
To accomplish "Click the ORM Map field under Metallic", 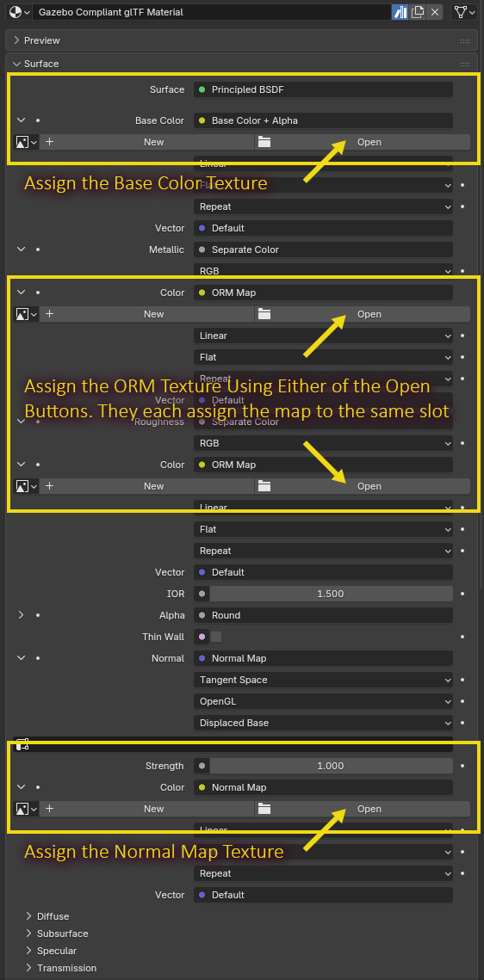I will pyautogui.click(x=323, y=293).
